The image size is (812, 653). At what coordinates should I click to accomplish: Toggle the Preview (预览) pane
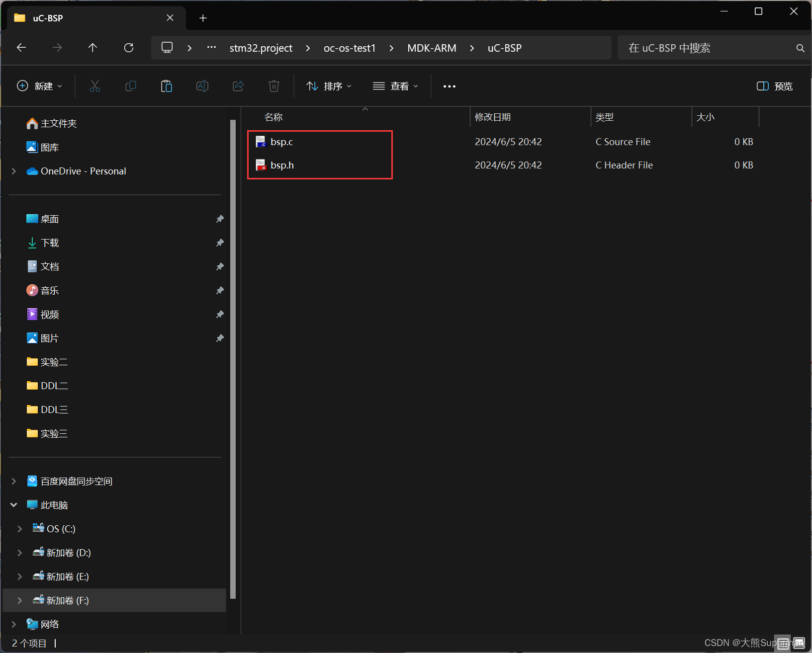(x=775, y=86)
